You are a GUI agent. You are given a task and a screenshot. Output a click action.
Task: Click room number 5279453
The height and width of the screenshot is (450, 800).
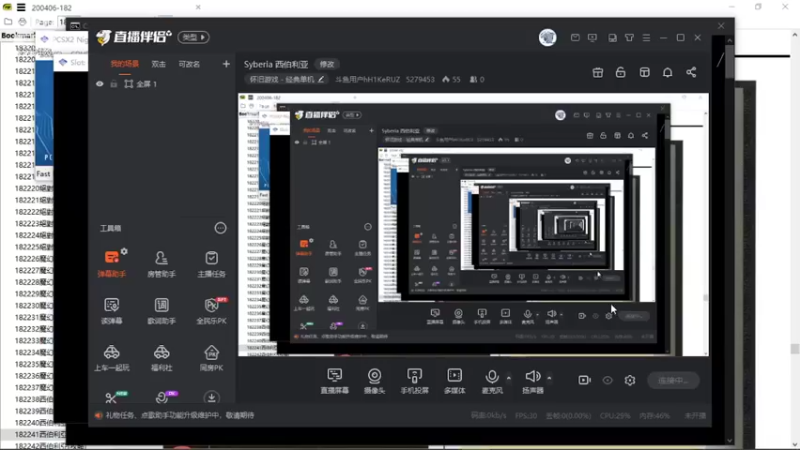coord(420,80)
